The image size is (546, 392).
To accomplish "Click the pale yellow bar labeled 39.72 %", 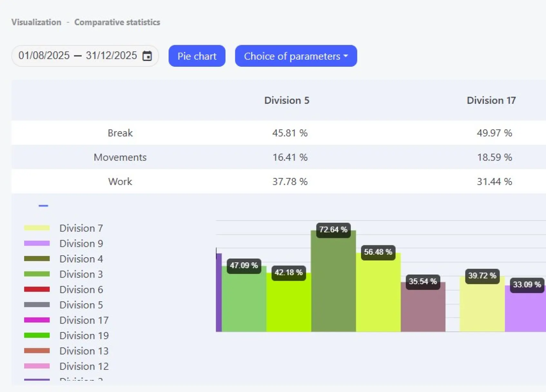I will 482,304.
